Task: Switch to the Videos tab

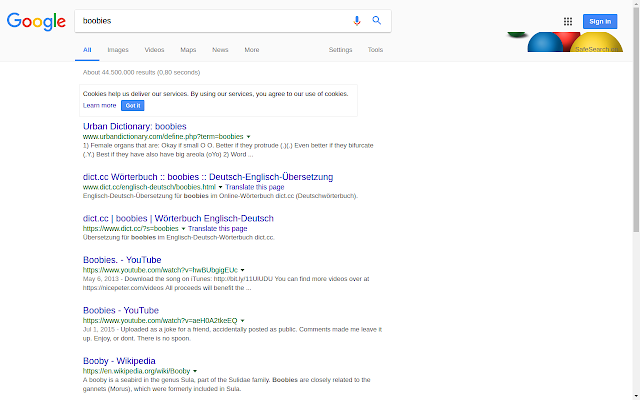Action: coord(154,50)
